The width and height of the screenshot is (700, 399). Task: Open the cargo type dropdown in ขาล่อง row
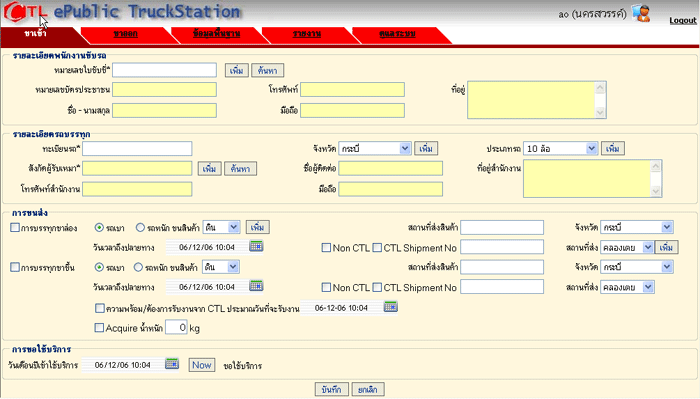point(221,227)
